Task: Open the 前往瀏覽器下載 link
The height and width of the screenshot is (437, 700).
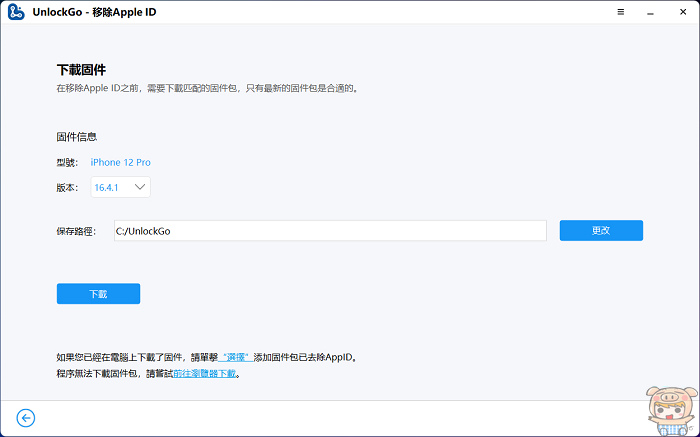Action: tap(204, 374)
